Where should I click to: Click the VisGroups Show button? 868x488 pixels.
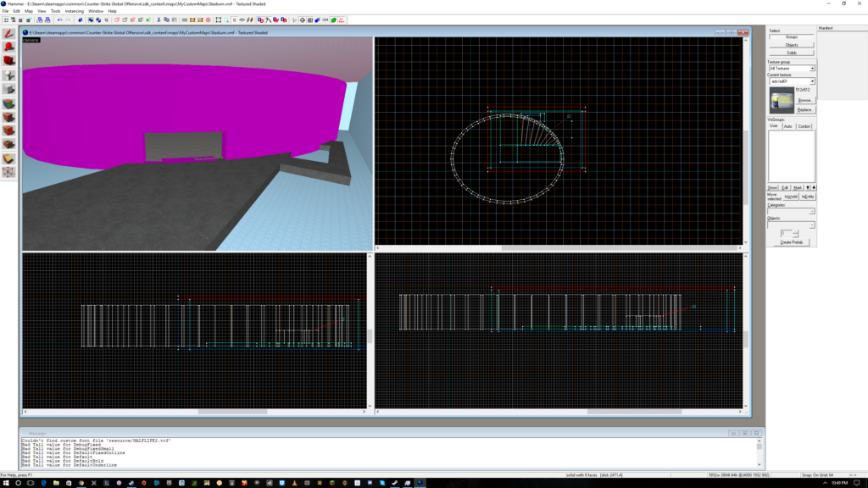point(773,187)
